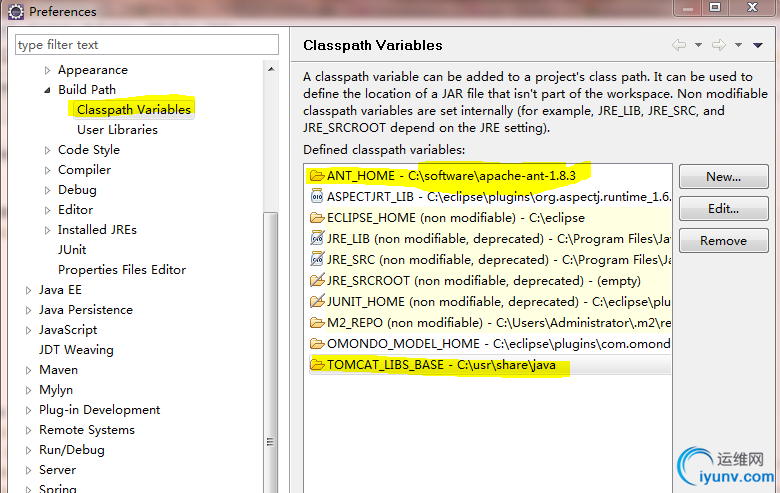Viewport: 780px width, 493px height.
Task: Expand the Editor node
Action: [47, 210]
